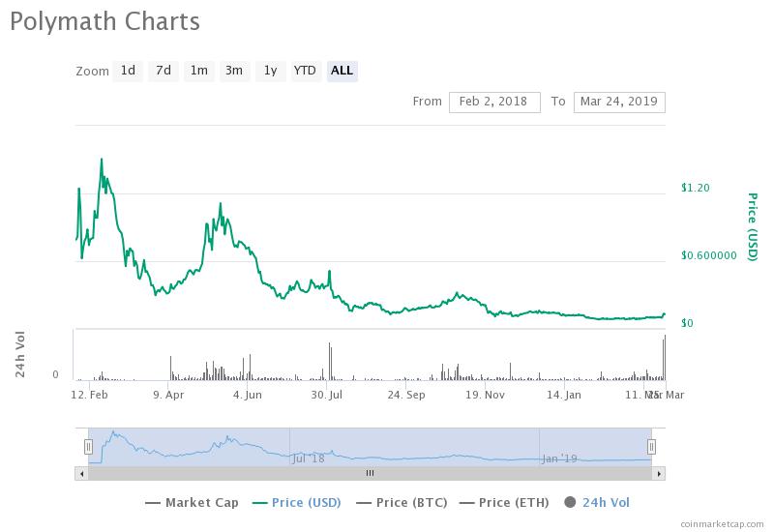The height and width of the screenshot is (532, 774).
Task: Toggle Market Cap series in legend
Action: click(193, 502)
